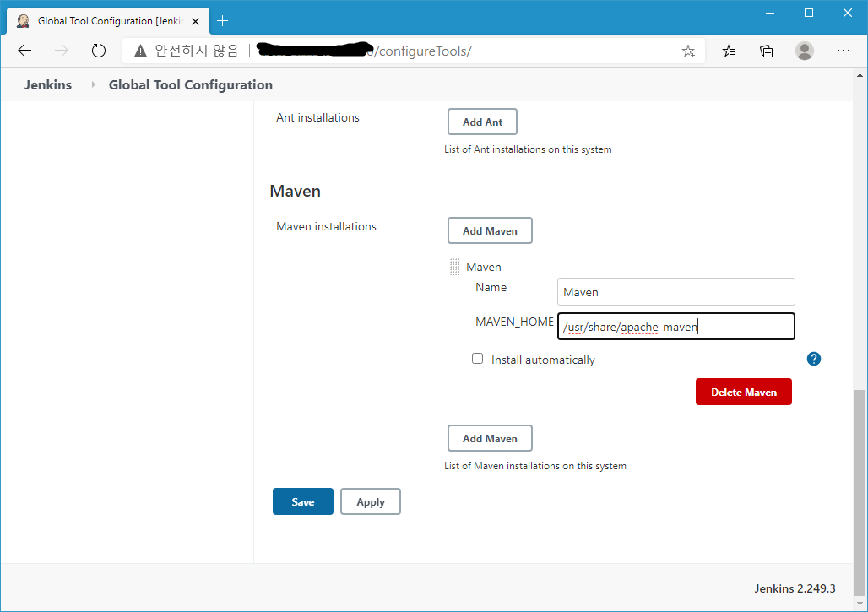Save the tool configuration
The width and height of the screenshot is (868, 612).
(303, 501)
